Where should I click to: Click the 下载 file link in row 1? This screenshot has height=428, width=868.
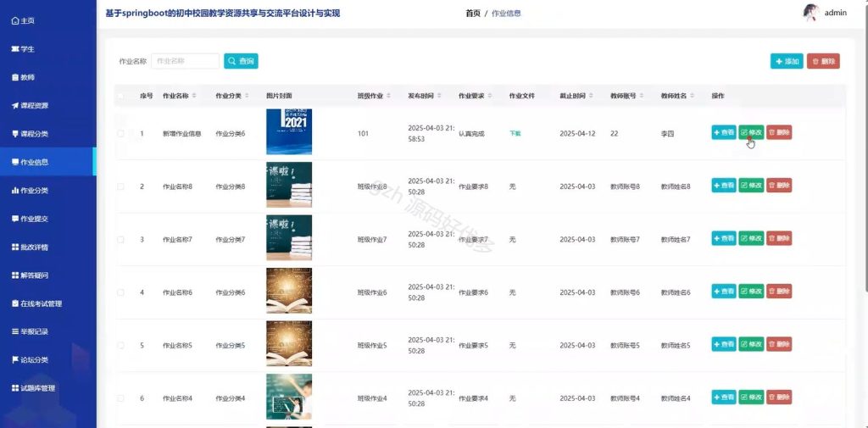click(515, 133)
